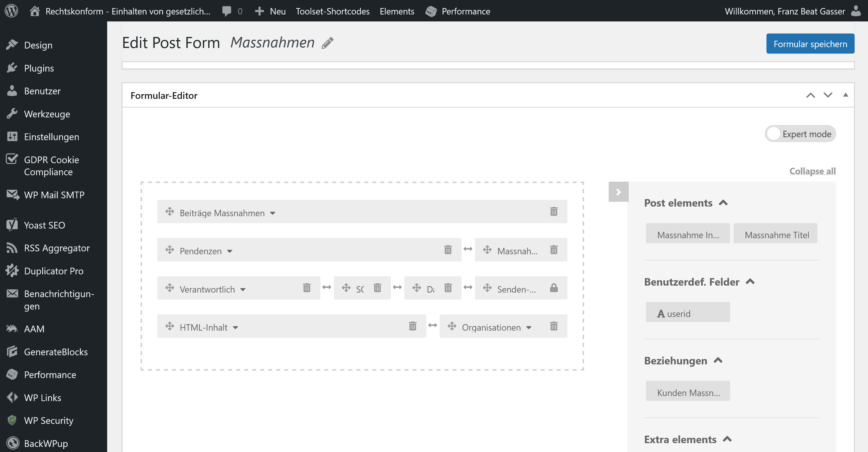868x452 pixels.
Task: Open the site home icon link
Action: coord(34,11)
